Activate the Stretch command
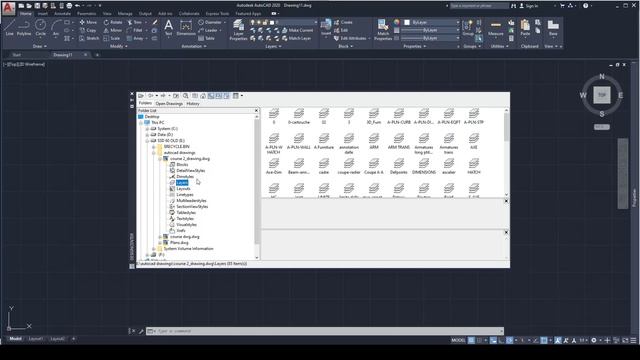Screen dimensions: 640x360 (x=89, y=38)
